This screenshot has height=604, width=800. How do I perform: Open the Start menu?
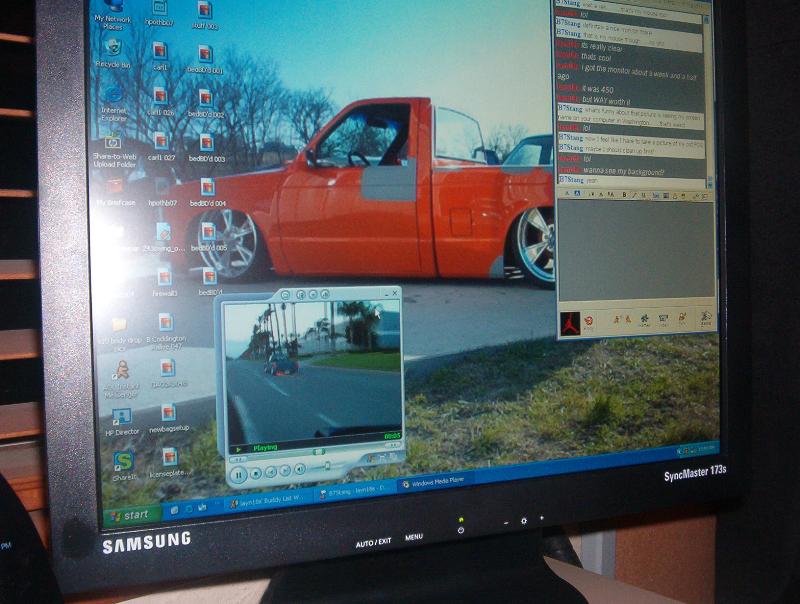[x=130, y=514]
